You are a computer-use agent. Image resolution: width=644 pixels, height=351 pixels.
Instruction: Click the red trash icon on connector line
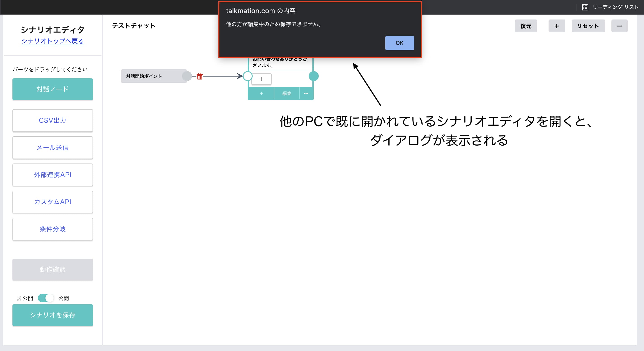200,76
